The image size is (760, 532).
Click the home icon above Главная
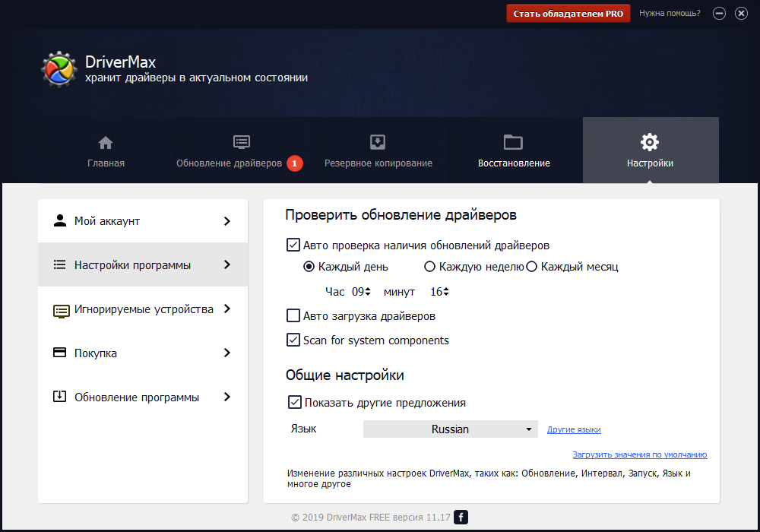[106, 143]
